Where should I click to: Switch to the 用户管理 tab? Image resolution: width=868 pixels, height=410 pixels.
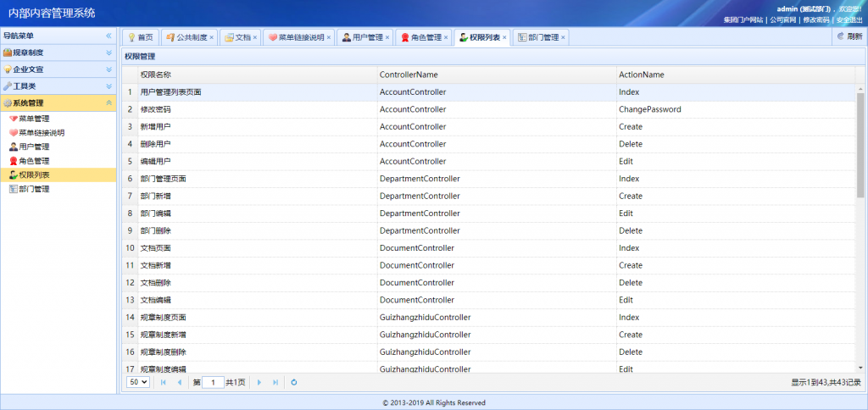(362, 37)
